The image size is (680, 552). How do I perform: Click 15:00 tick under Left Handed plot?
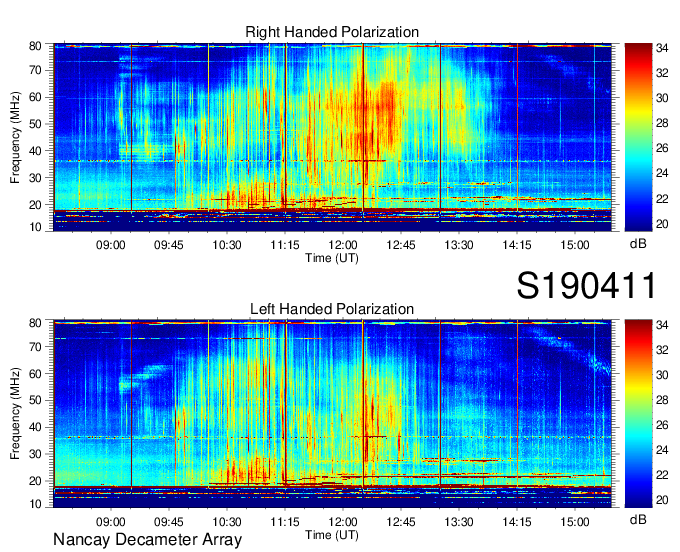point(575,522)
